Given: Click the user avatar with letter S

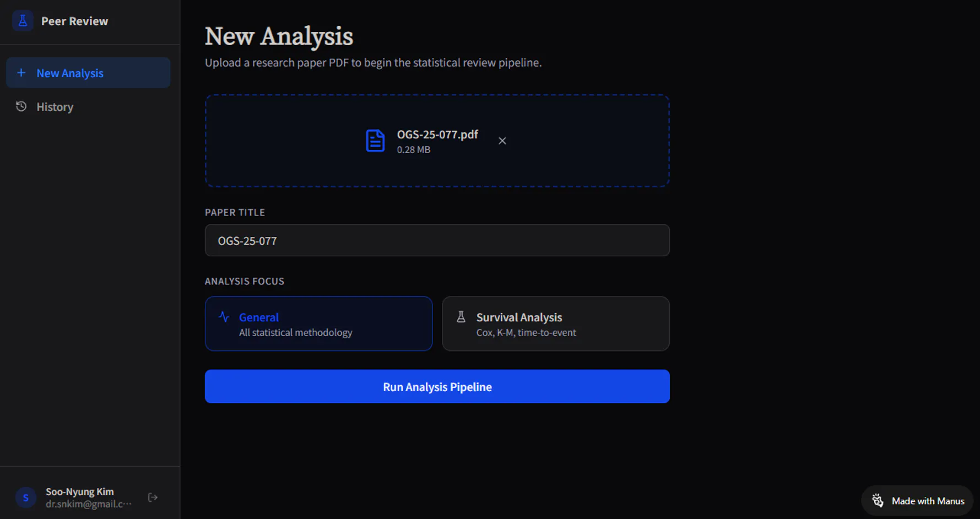Looking at the screenshot, I should click(25, 498).
